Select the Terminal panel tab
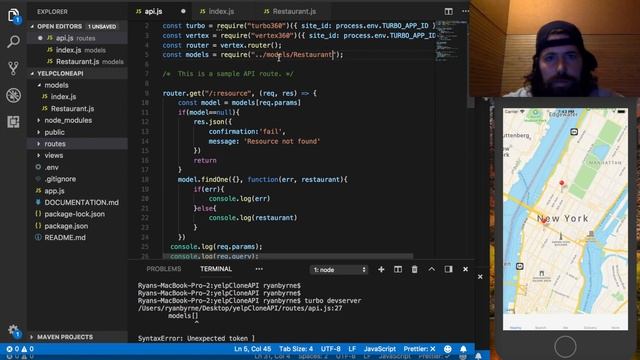 (x=216, y=269)
